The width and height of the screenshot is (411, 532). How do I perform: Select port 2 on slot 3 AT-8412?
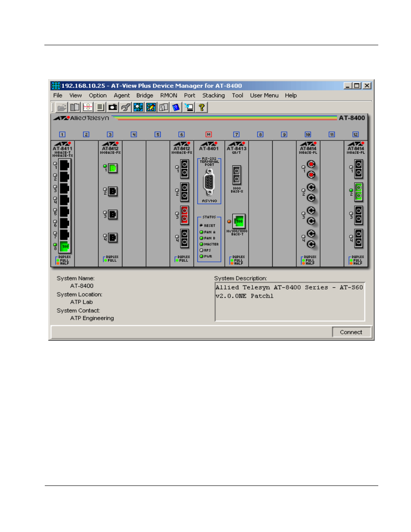pyautogui.click(x=112, y=191)
